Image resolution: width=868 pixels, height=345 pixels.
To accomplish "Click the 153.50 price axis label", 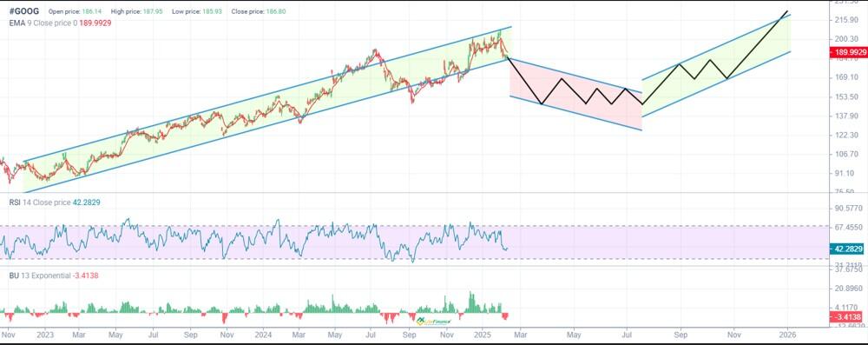I will click(846, 96).
